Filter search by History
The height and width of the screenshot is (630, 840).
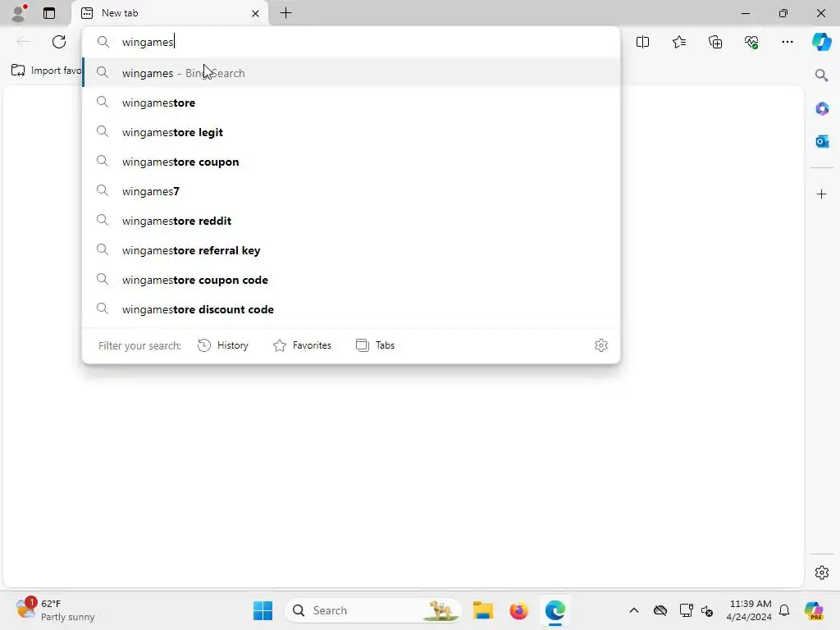[x=223, y=345]
